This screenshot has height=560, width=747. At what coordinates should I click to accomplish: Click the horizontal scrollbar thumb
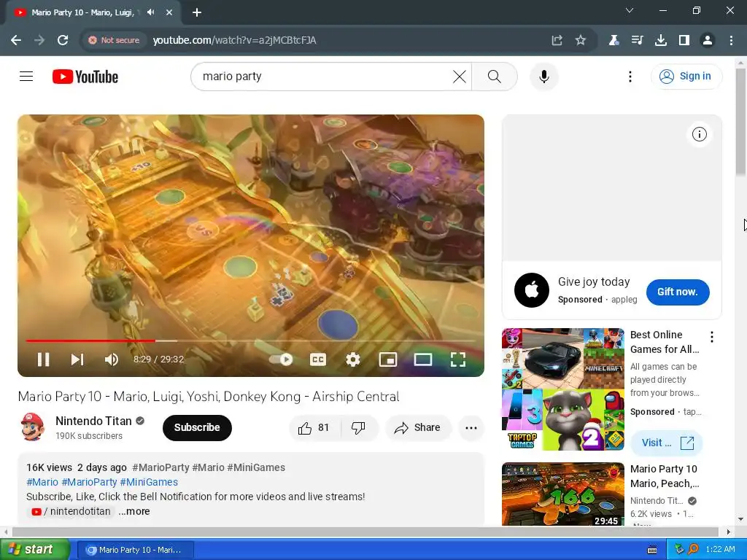tap(365, 532)
